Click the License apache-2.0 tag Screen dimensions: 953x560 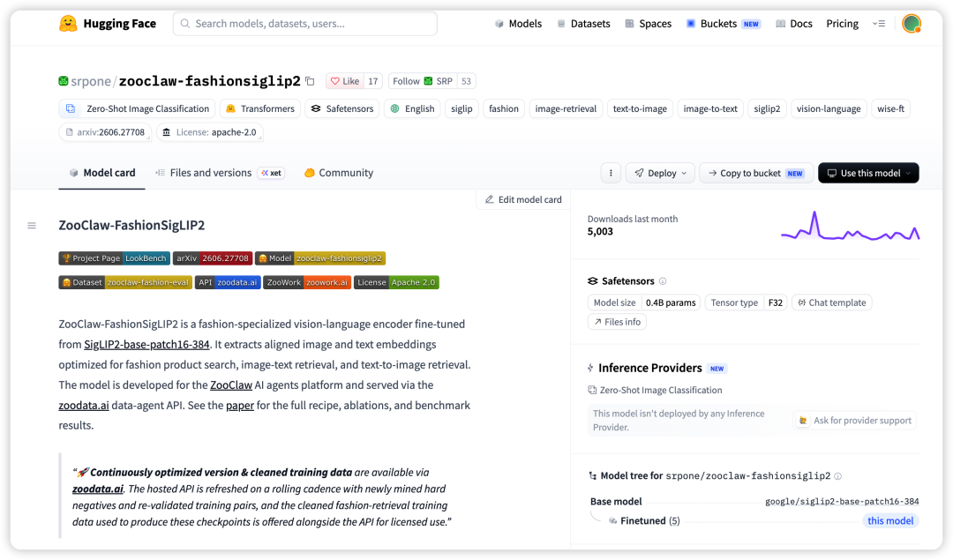coord(210,132)
